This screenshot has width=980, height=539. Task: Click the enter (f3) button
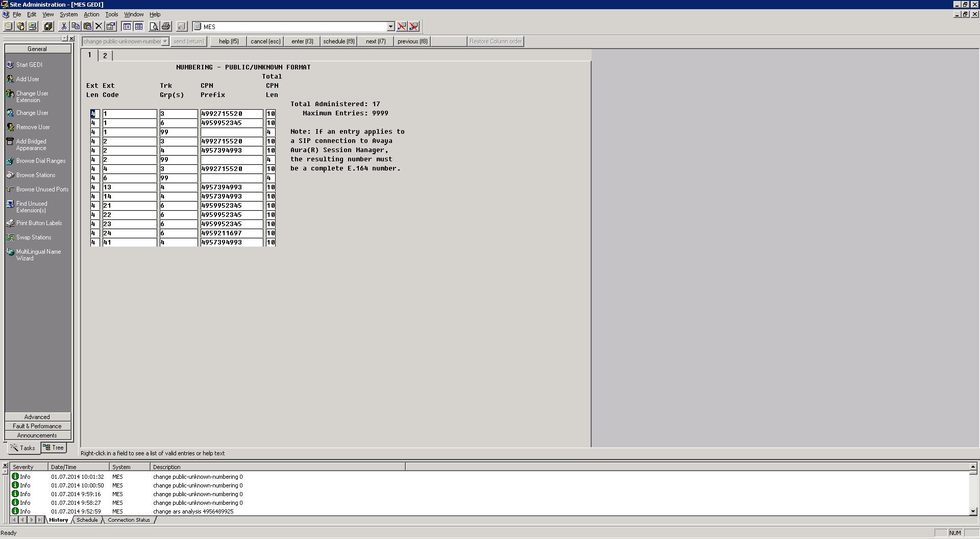coord(302,41)
